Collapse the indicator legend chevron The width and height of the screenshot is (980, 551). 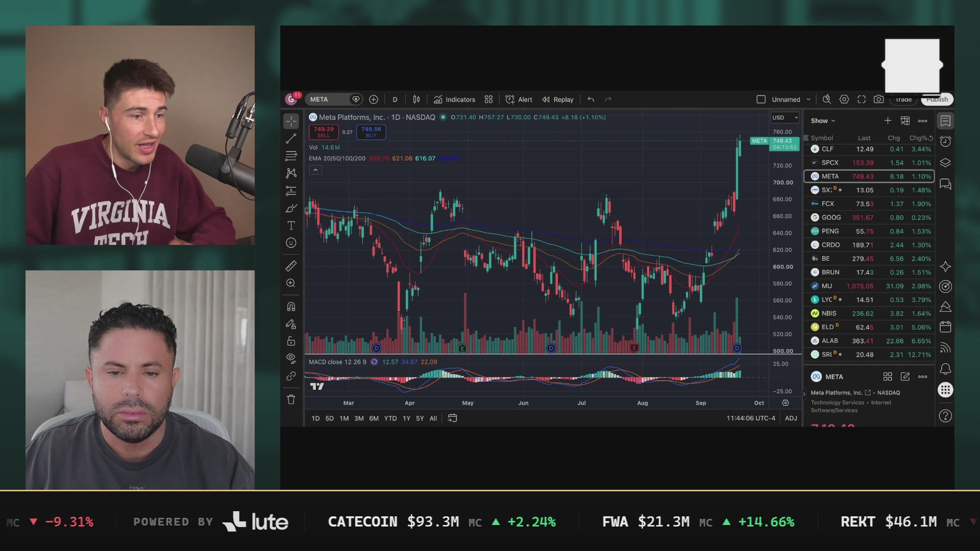(315, 170)
